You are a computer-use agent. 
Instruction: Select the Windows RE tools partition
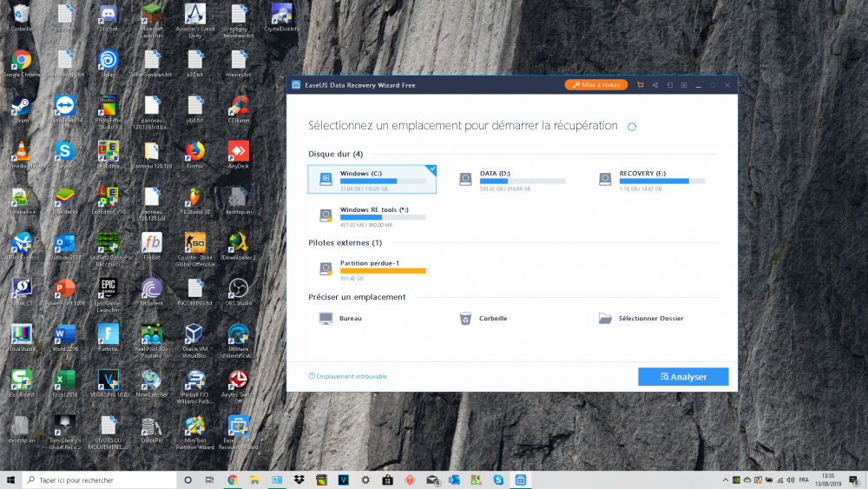point(372,215)
